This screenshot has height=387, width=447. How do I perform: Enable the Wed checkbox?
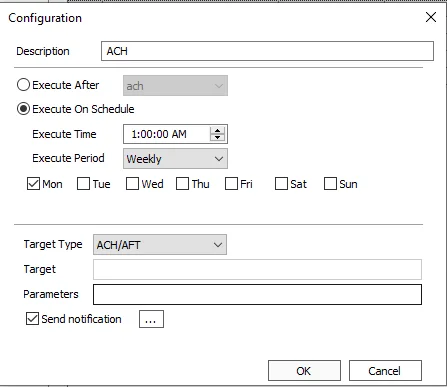pos(132,184)
